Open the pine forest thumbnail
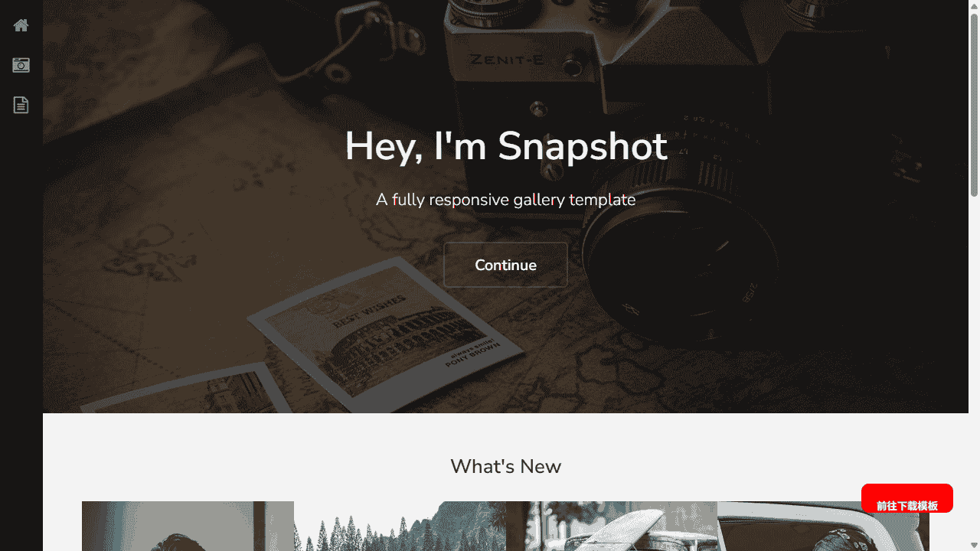Screen dimensions: 980x551 tap(400, 526)
